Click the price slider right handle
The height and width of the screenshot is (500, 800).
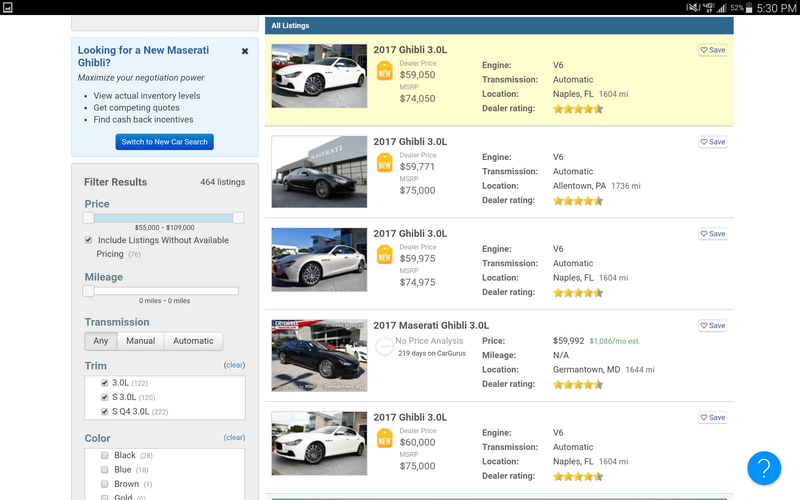click(x=238, y=218)
